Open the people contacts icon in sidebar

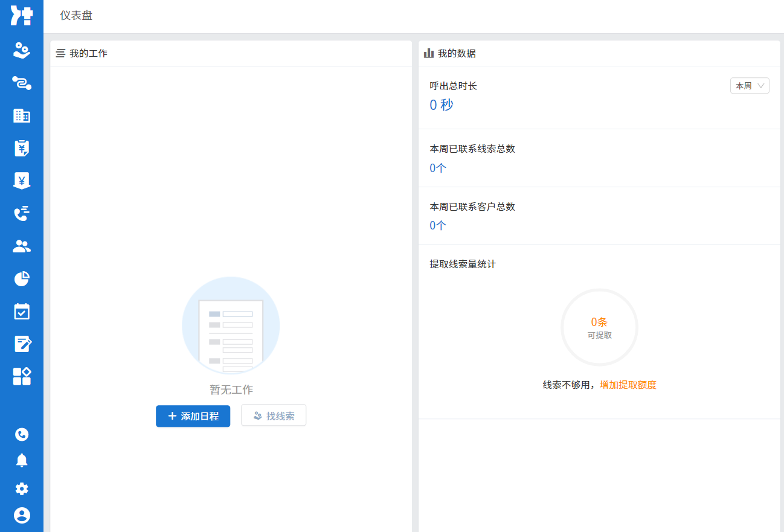click(x=22, y=246)
